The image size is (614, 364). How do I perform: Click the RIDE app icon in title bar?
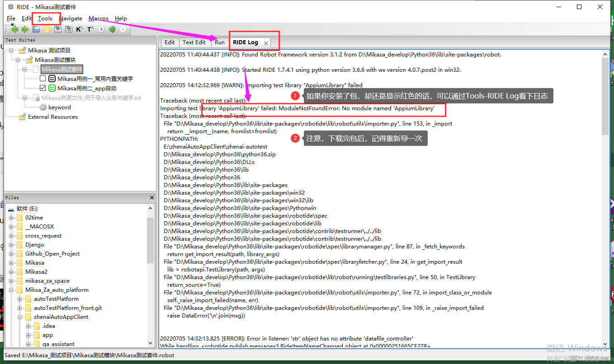pos(11,7)
